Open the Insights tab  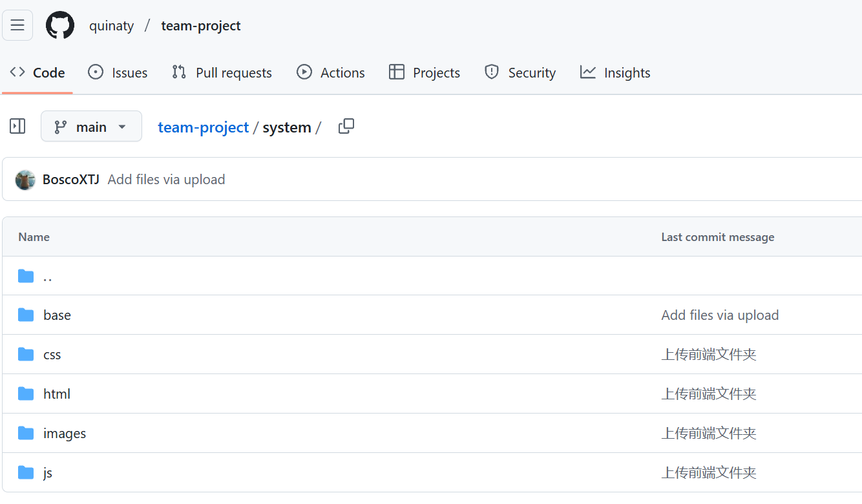pyautogui.click(x=615, y=73)
